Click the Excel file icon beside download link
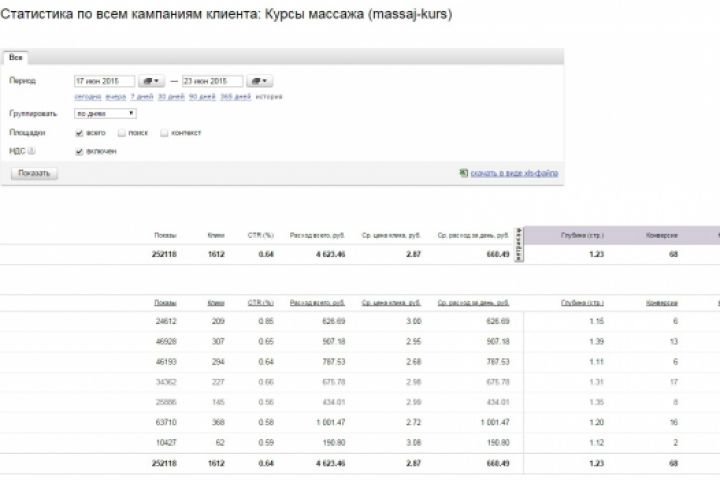Viewport: 720px width, 480px height. click(x=463, y=173)
